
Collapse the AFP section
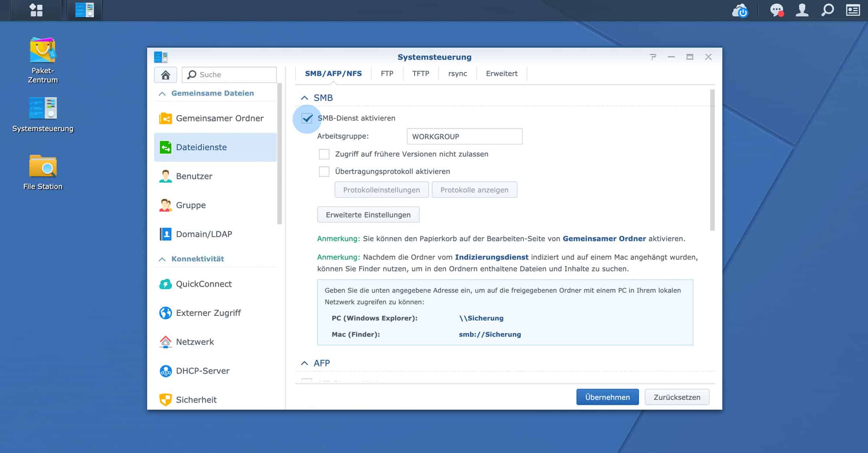(x=305, y=363)
